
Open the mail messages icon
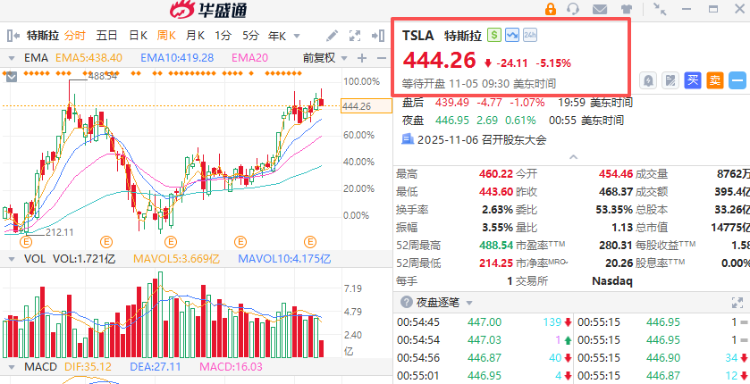(x=600, y=9)
